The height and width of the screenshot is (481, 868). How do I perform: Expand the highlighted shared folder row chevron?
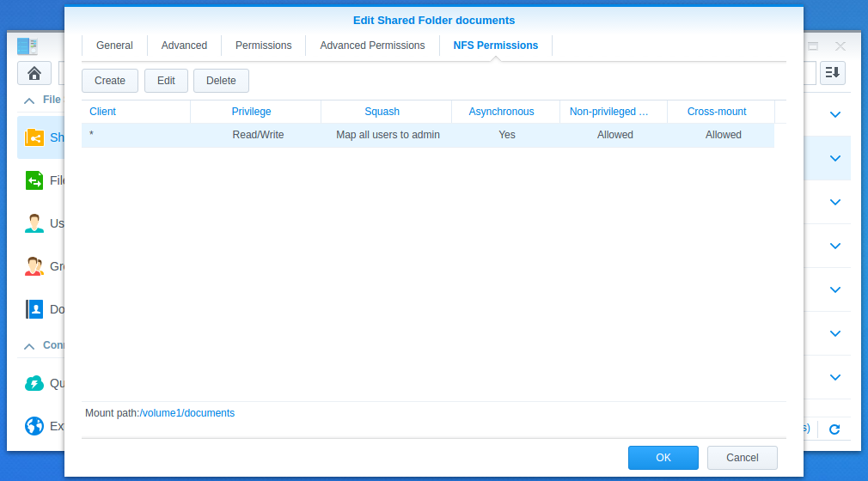pos(835,158)
